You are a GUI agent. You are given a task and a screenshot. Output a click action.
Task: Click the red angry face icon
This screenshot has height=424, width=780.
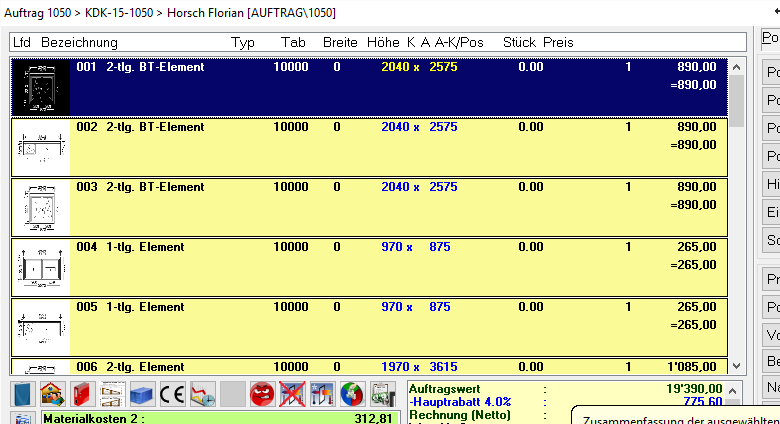pyautogui.click(x=263, y=394)
